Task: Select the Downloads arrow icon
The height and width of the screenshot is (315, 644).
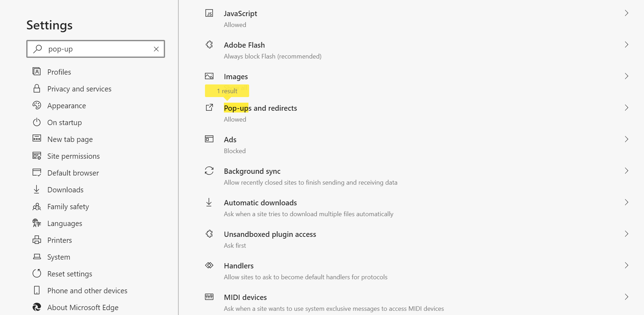Action: (x=37, y=189)
